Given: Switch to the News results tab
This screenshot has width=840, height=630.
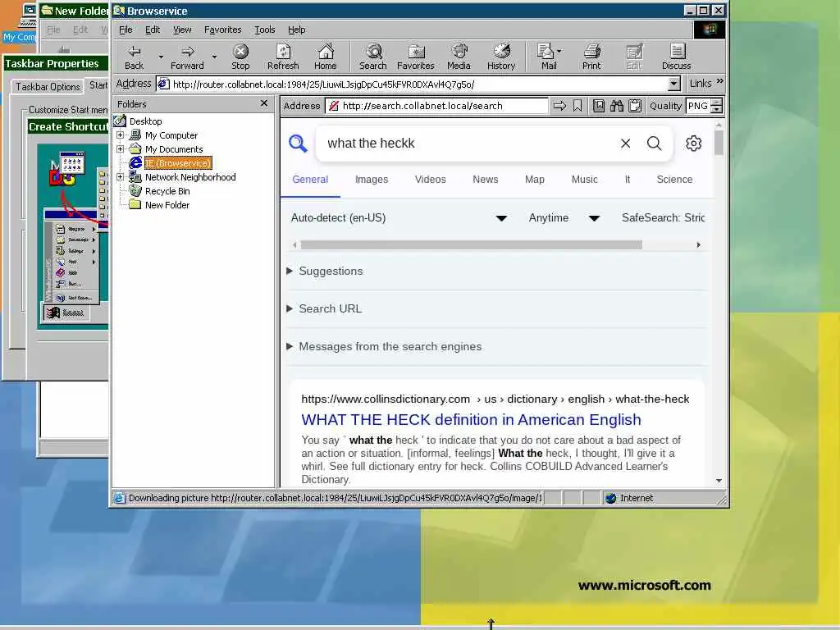Looking at the screenshot, I should coord(486,180).
